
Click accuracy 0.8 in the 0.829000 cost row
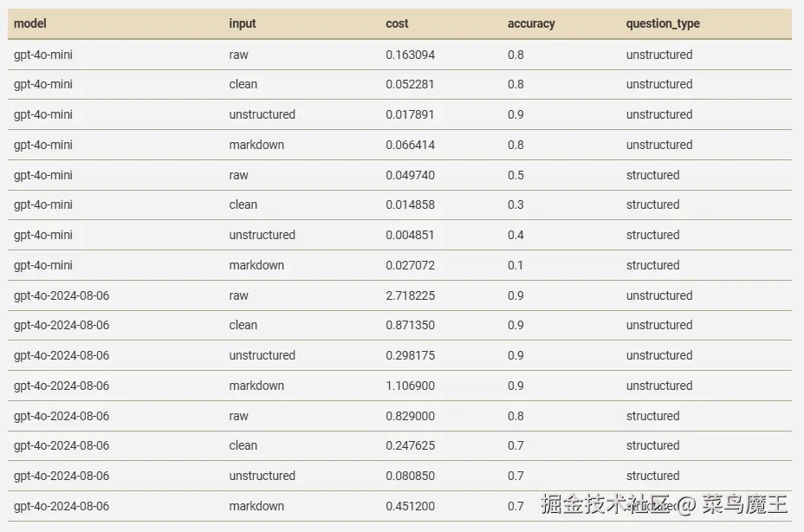515,416
